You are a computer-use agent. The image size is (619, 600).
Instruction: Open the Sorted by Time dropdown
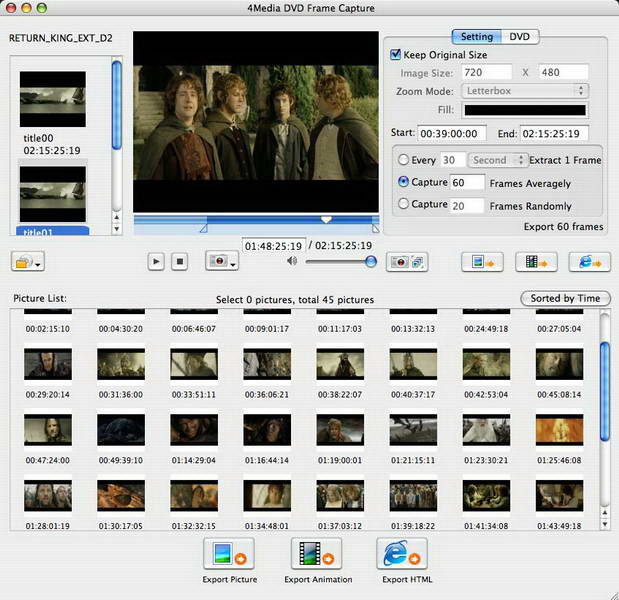(x=566, y=298)
